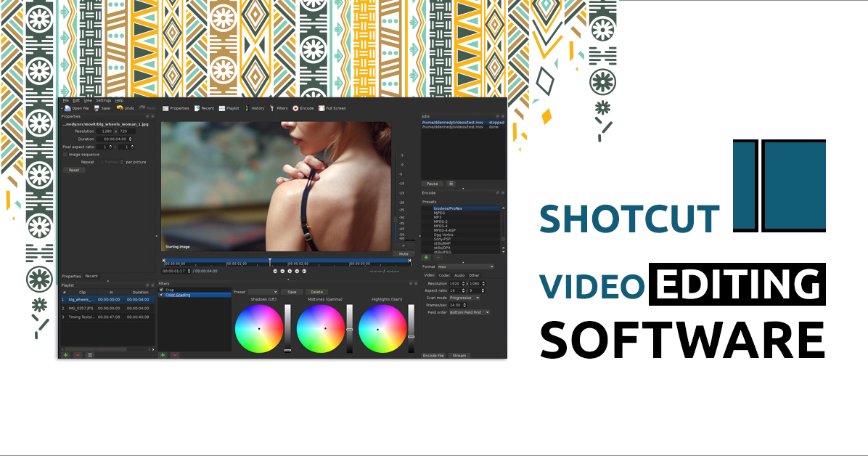Click the Midtones (Gamma) brightness slider

coord(349,328)
